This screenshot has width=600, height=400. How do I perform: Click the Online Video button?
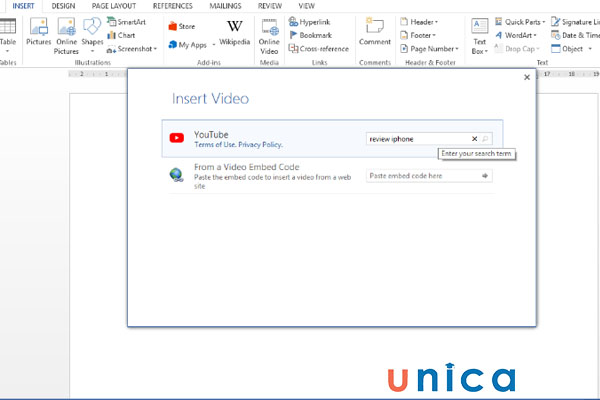tap(269, 36)
